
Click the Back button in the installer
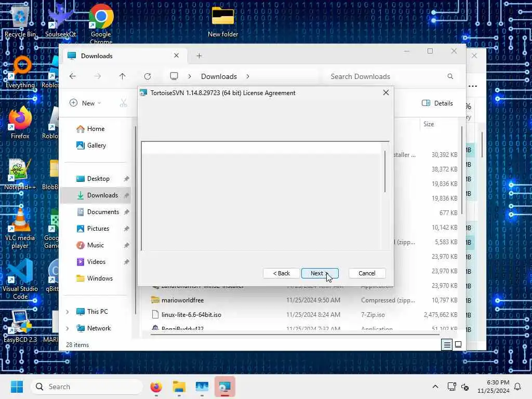pos(281,273)
